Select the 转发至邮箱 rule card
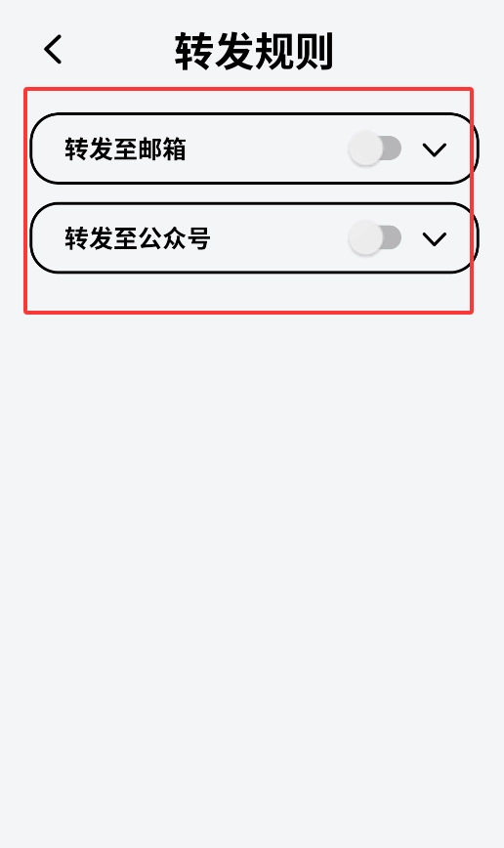The image size is (504, 848). point(254,148)
